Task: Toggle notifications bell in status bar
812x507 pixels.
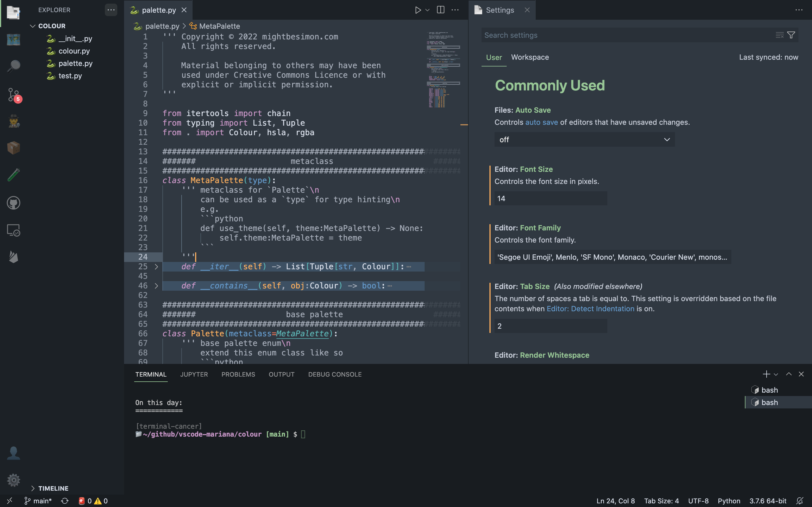Action: [x=800, y=501]
